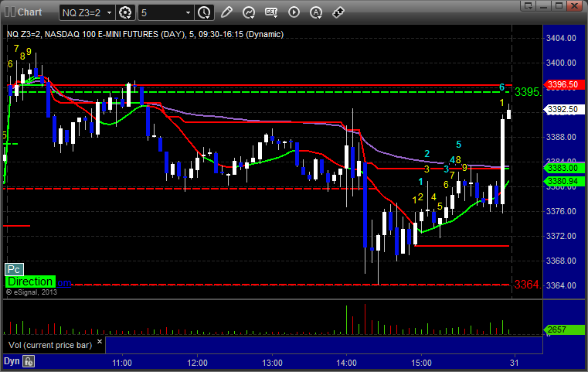Click the 13:00 time axis label
588x372 pixels.
(x=272, y=363)
